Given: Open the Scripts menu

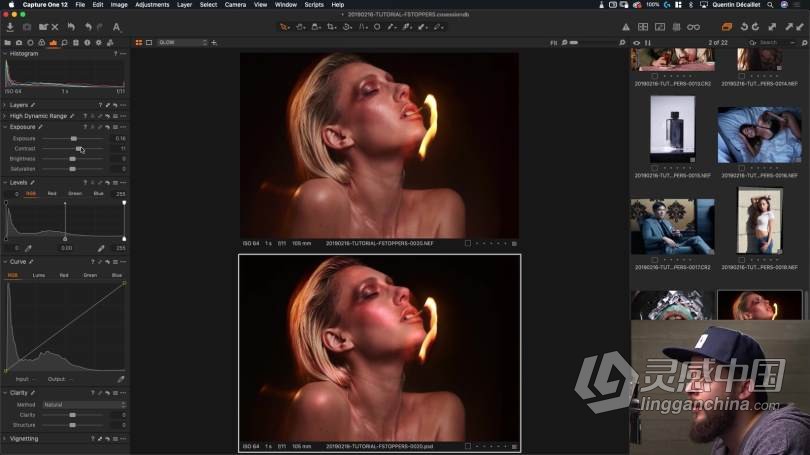Looking at the screenshot, I should 314,5.
